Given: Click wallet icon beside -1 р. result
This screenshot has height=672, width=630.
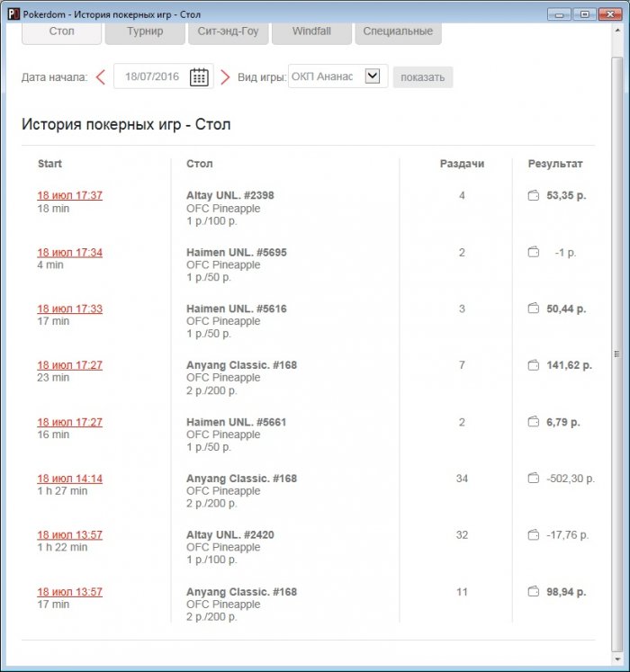Looking at the screenshot, I should (x=533, y=252).
